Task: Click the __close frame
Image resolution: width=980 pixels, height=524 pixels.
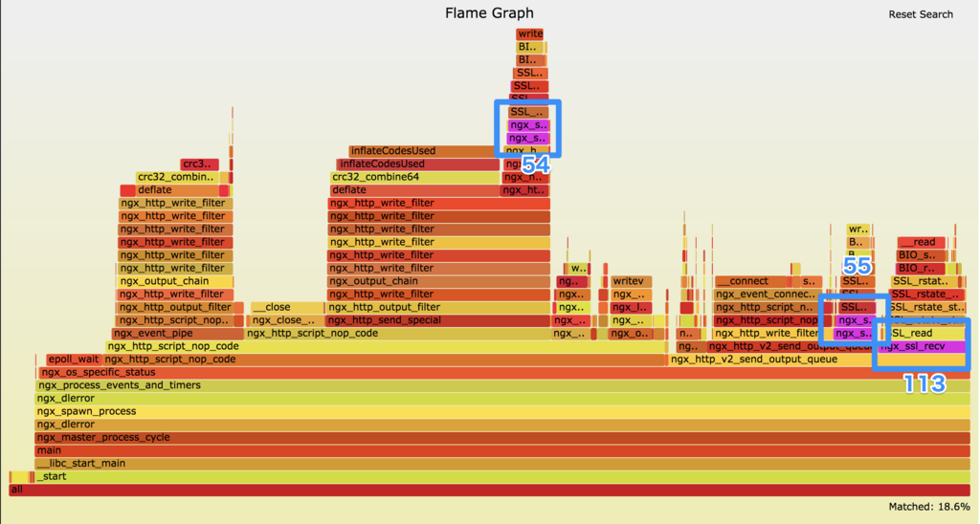Action: [x=287, y=307]
